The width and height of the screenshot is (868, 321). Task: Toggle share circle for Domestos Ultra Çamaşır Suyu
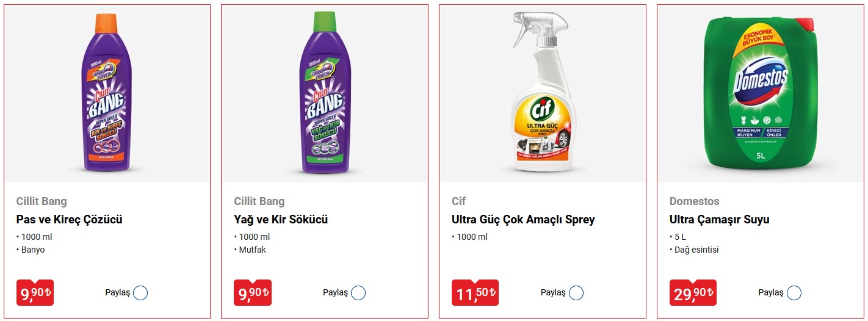pos(794,293)
